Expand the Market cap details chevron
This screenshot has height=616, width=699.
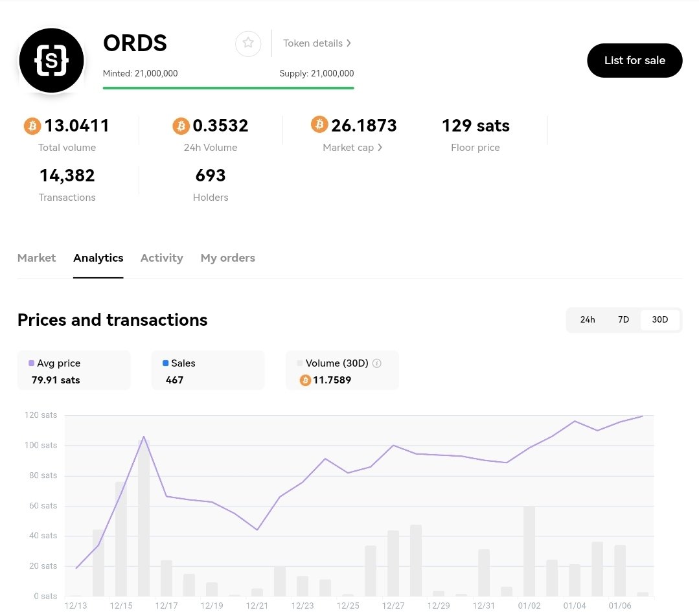[380, 147]
